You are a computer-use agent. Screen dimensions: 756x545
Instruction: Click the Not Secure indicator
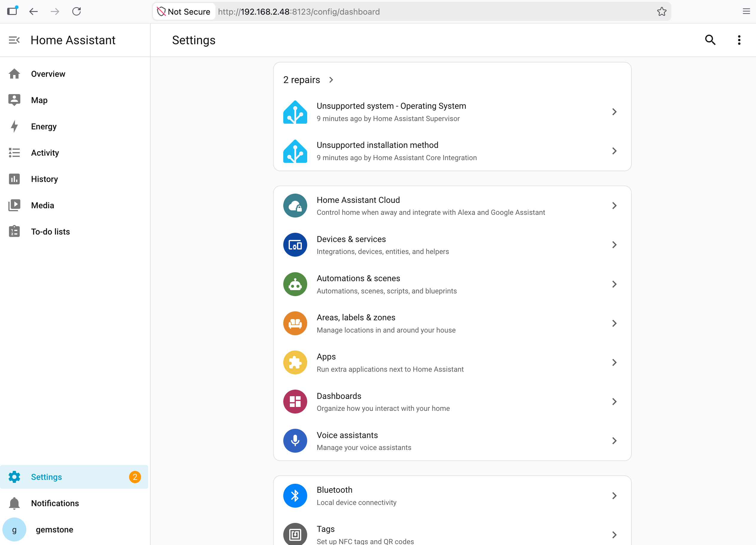click(x=184, y=12)
